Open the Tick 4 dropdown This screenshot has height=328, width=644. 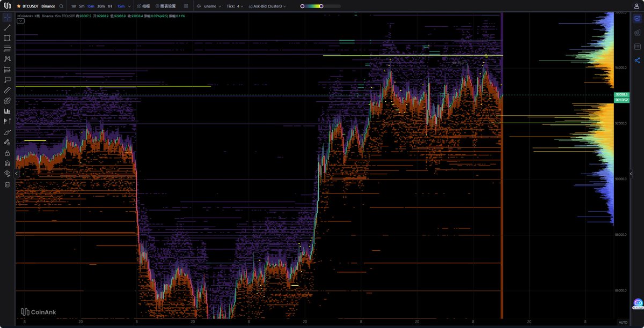[236, 6]
